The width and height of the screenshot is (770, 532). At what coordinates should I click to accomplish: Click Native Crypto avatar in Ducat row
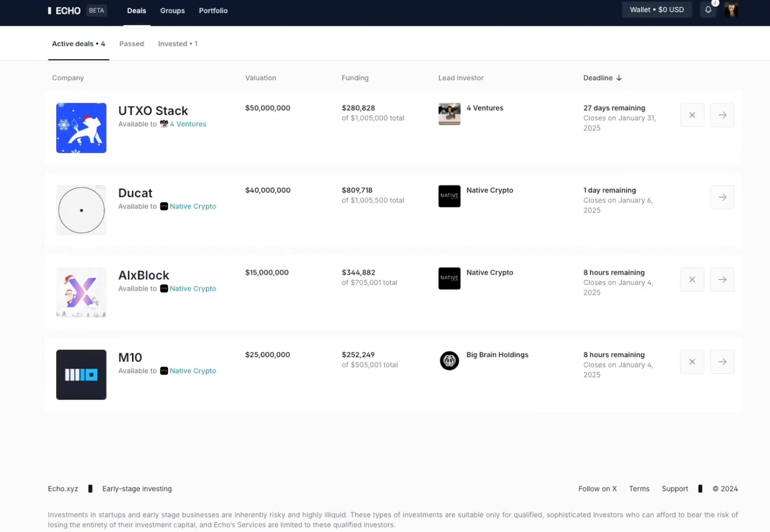pos(450,196)
